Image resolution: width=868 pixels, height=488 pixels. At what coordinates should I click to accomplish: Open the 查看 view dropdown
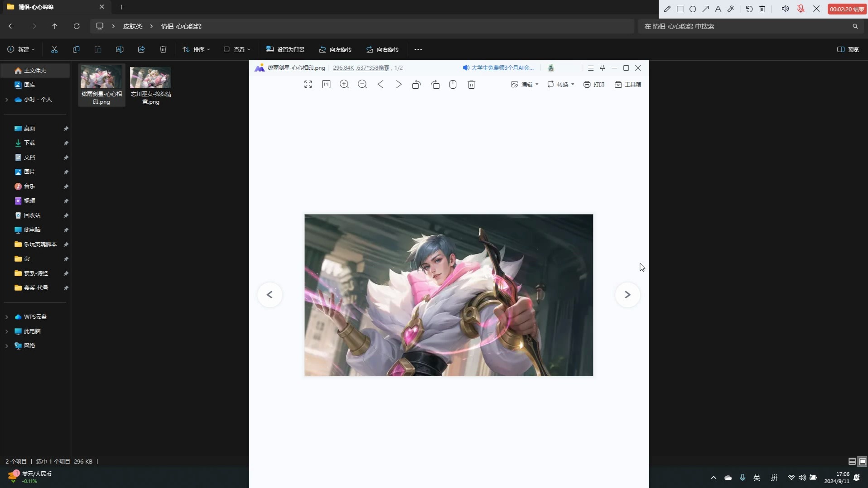pos(237,49)
